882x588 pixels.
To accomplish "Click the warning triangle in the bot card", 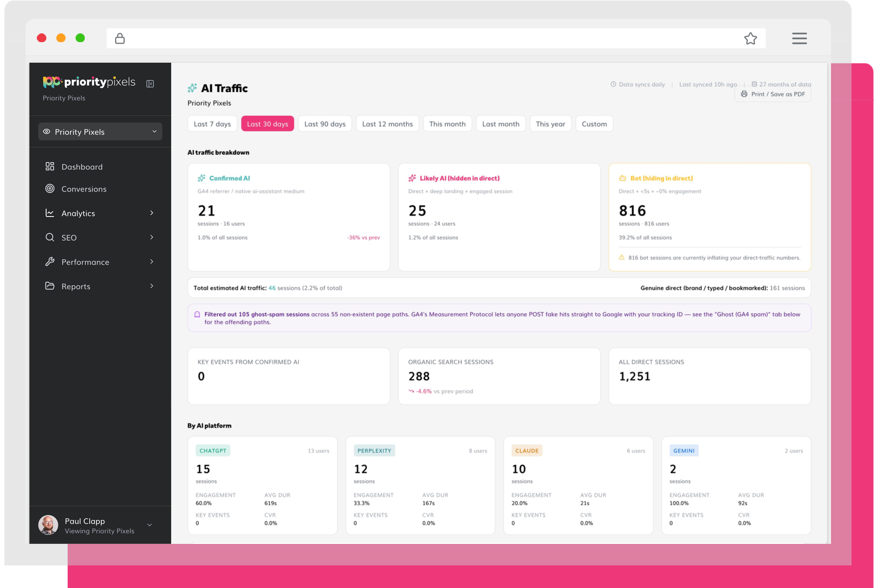I will [x=622, y=257].
